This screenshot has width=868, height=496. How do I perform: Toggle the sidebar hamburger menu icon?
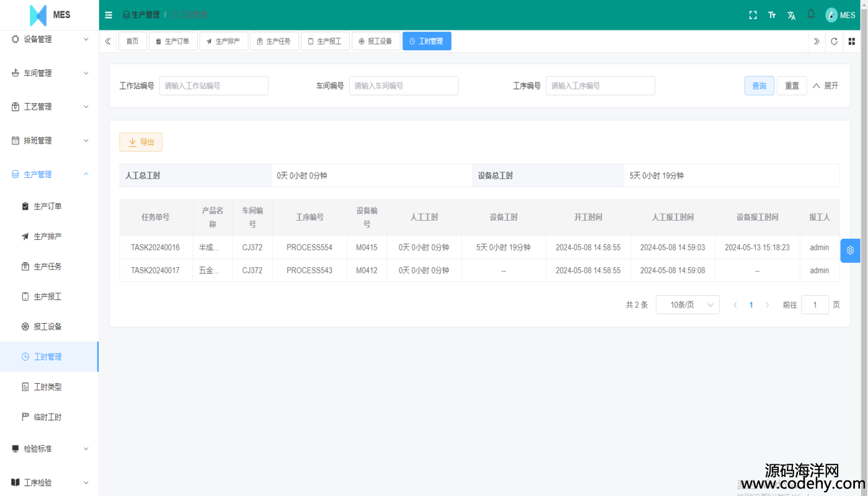pos(108,15)
